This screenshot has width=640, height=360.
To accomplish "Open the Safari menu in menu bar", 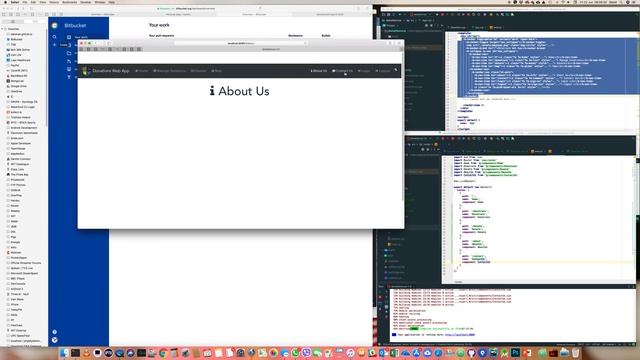I will point(15,2).
